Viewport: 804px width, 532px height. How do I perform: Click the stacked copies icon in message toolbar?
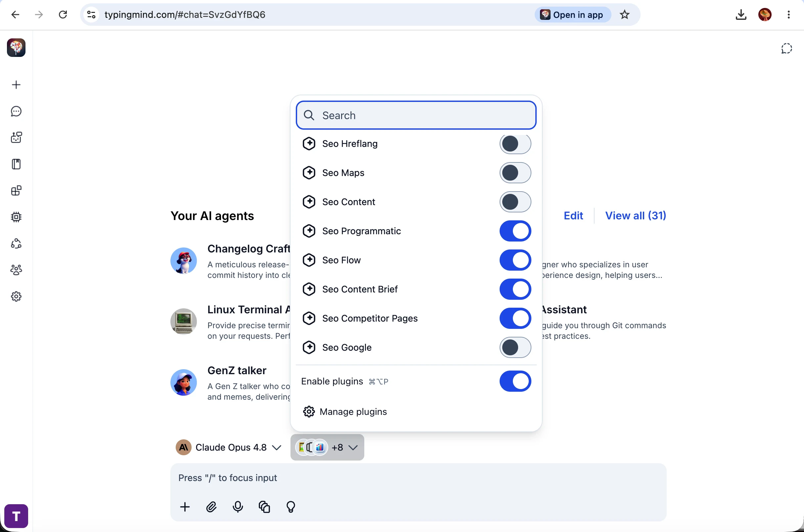[264, 507]
